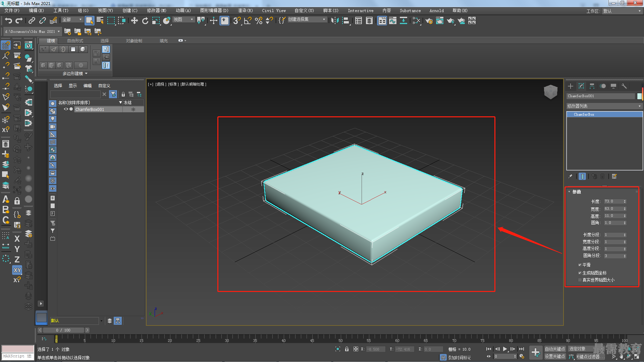Toggle the 平滑 checkbox
Viewport: 644px width, 362px height.
580,265
